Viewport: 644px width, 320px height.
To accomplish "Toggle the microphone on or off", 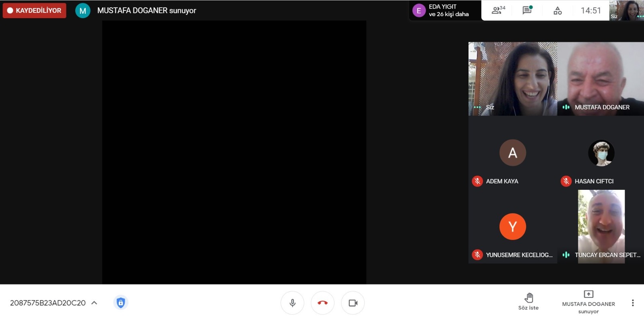I will (292, 303).
